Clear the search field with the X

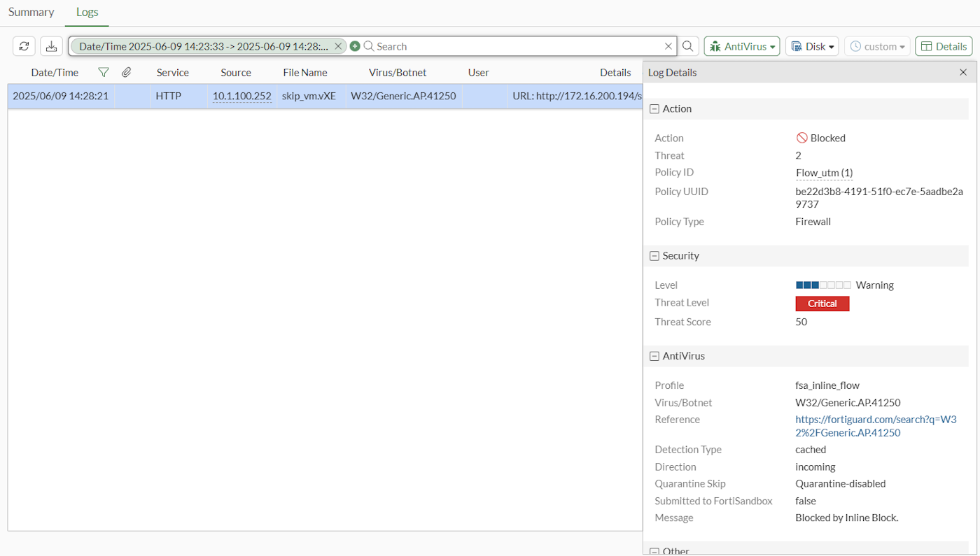click(x=668, y=45)
